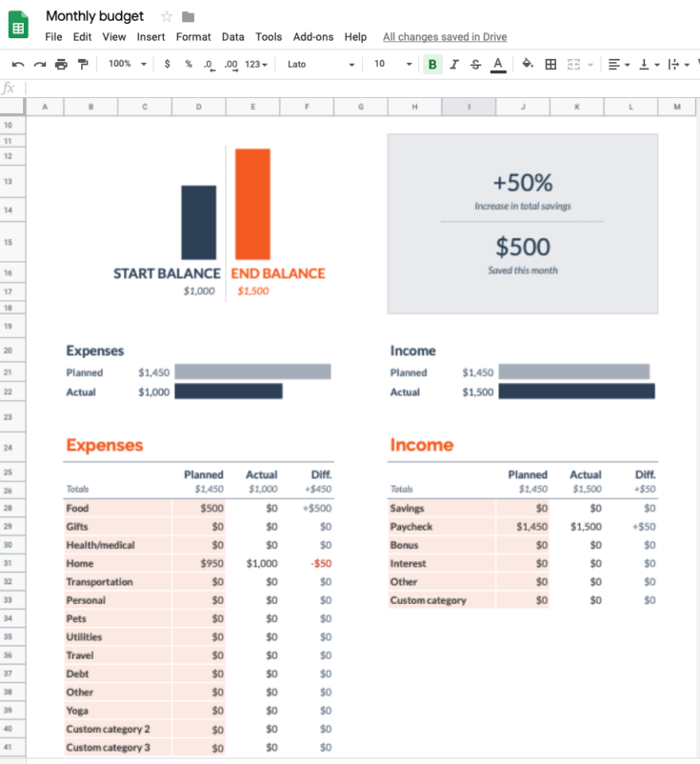
Task: Open the Insert menu
Action: 150,37
